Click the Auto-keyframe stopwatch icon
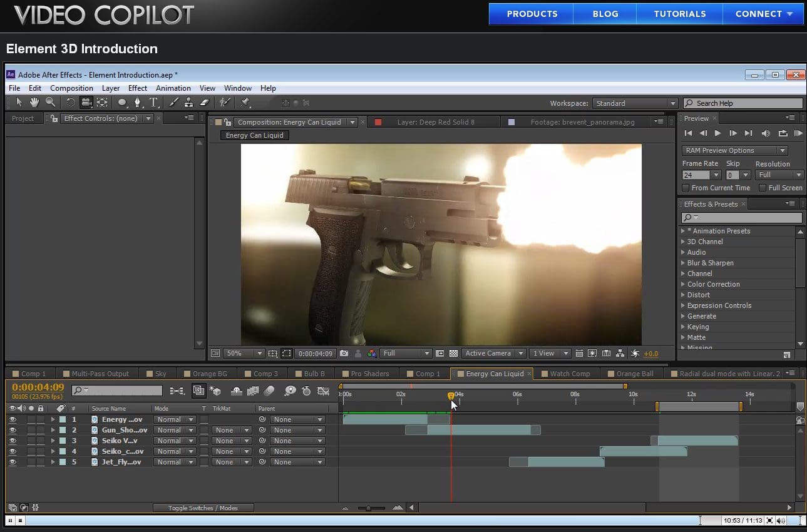Screen dimensions: 807x532 306,391
